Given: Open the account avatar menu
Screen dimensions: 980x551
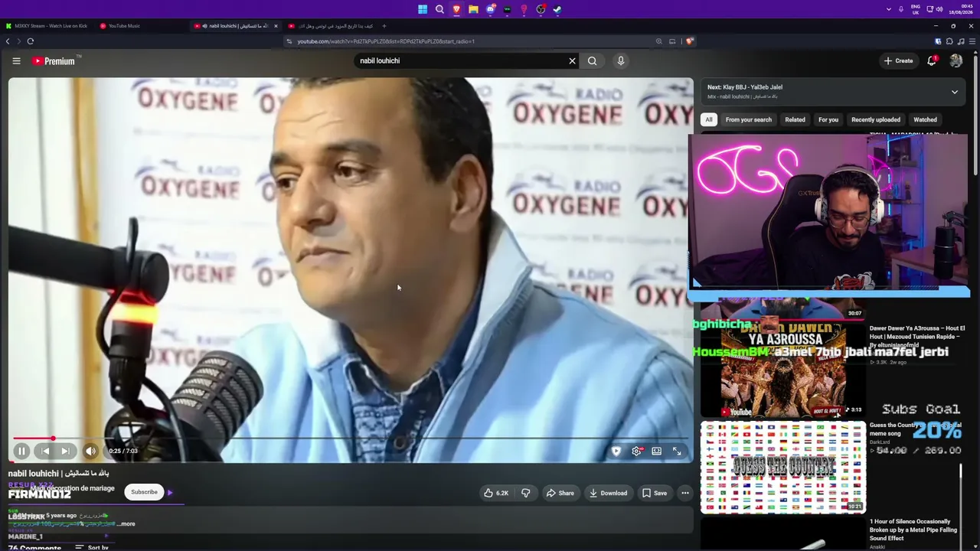Looking at the screenshot, I should [955, 60].
